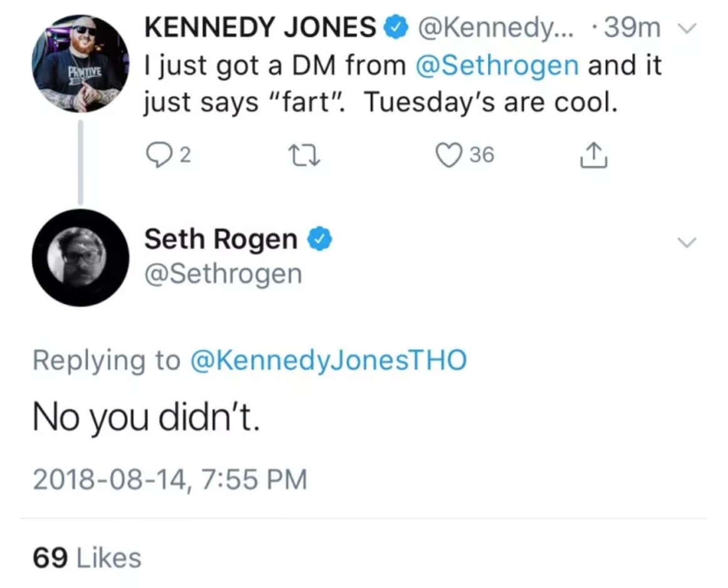The height and width of the screenshot is (588, 728).
Task: Click Kennedy Jones's verified badge
Action: click(x=395, y=27)
